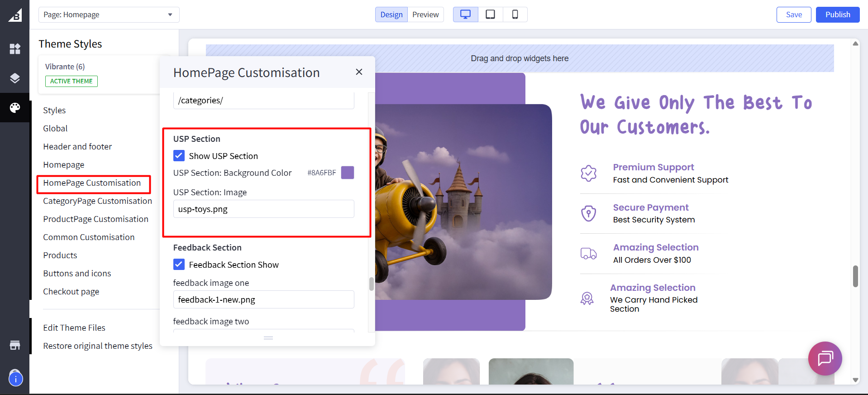Select the Design tab

pos(391,14)
